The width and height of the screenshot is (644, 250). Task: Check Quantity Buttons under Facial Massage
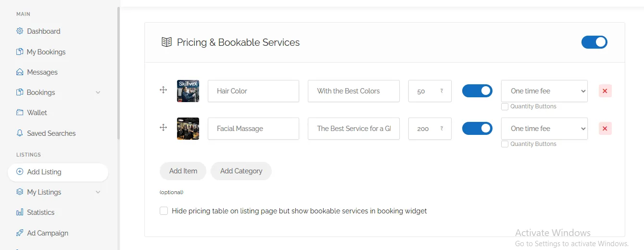click(x=505, y=144)
